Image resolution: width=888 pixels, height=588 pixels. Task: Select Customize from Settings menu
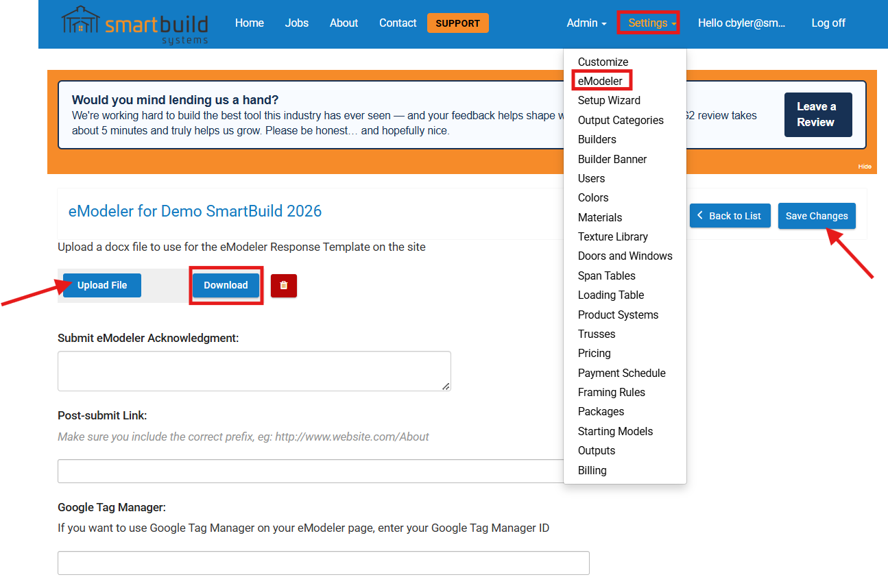pyautogui.click(x=603, y=62)
